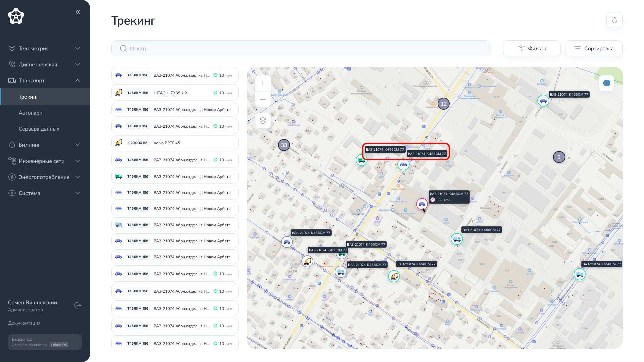Zoom out on the map
The height and width of the screenshot is (362, 644).
pos(263,99)
